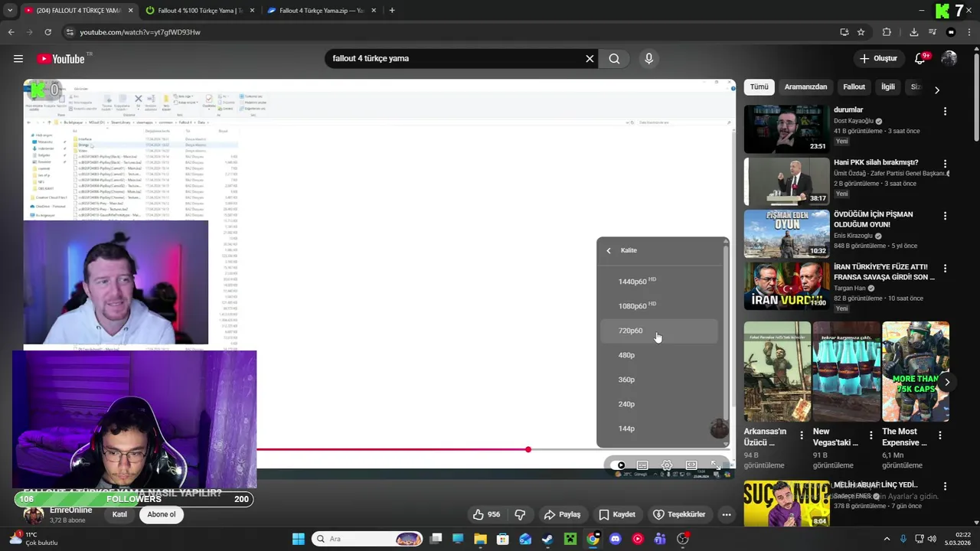Screen dimensions: 980x551
Task: Click the Teşekkürler thanks button
Action: click(x=679, y=514)
